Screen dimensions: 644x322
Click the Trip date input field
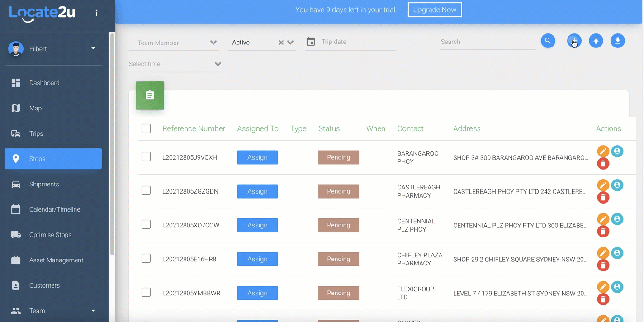click(x=358, y=42)
